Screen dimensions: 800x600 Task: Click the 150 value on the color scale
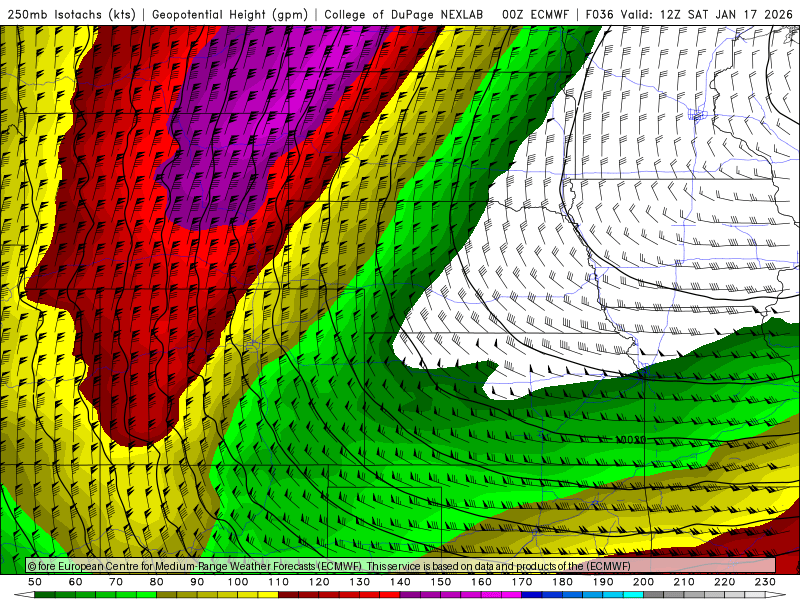coord(441,582)
